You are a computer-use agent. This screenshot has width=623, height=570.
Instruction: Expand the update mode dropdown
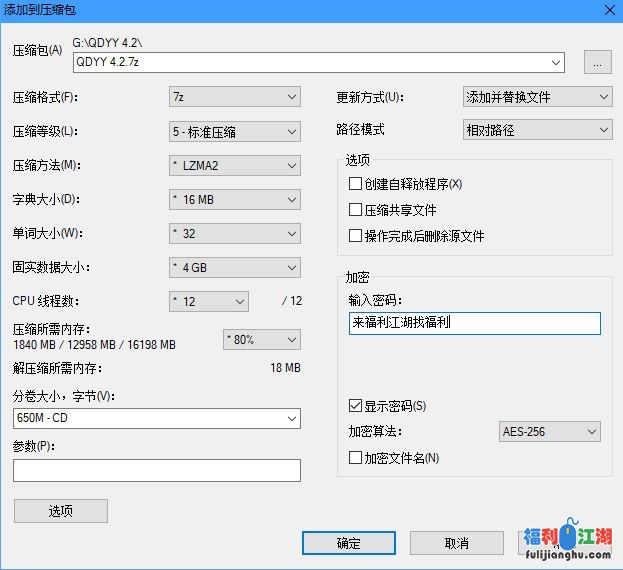(537, 97)
